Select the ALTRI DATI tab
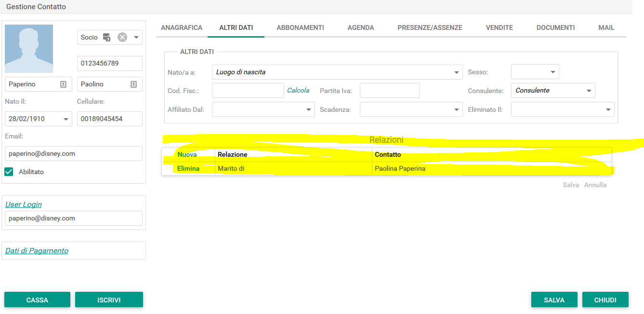This screenshot has width=644, height=314. point(236,27)
